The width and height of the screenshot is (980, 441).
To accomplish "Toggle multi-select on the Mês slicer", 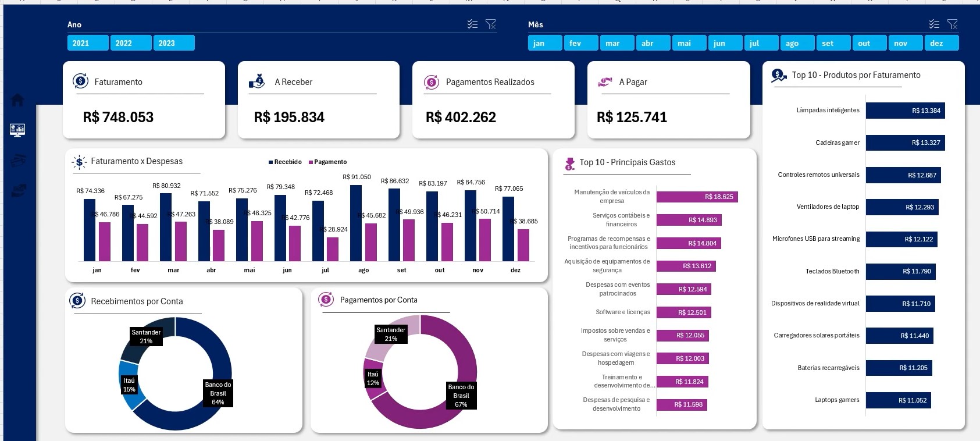I will tap(934, 24).
